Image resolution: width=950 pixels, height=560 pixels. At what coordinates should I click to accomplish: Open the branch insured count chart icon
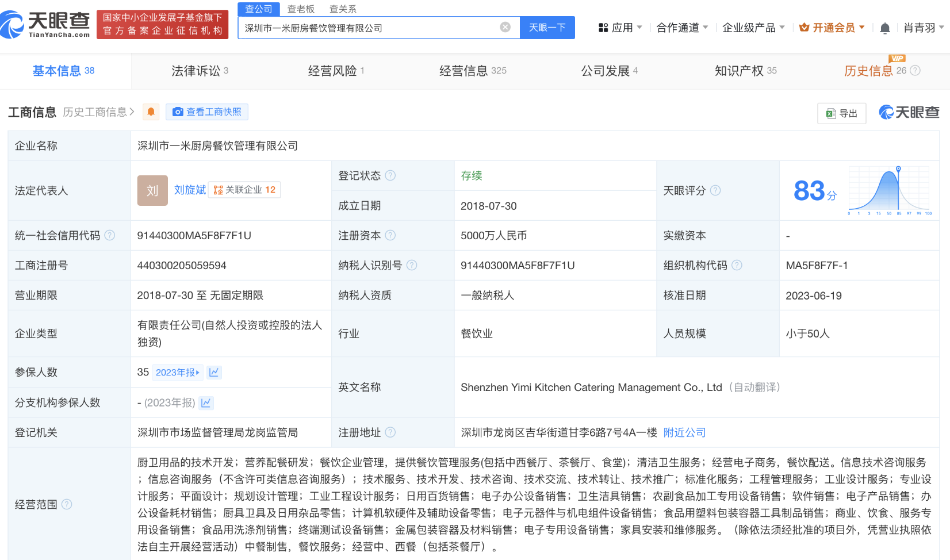[x=206, y=402]
